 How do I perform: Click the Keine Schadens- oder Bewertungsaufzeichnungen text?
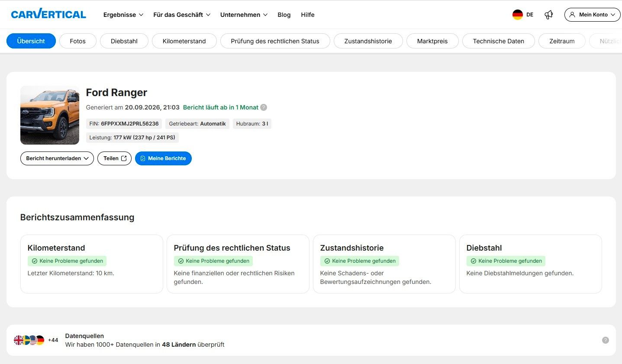coord(376,277)
